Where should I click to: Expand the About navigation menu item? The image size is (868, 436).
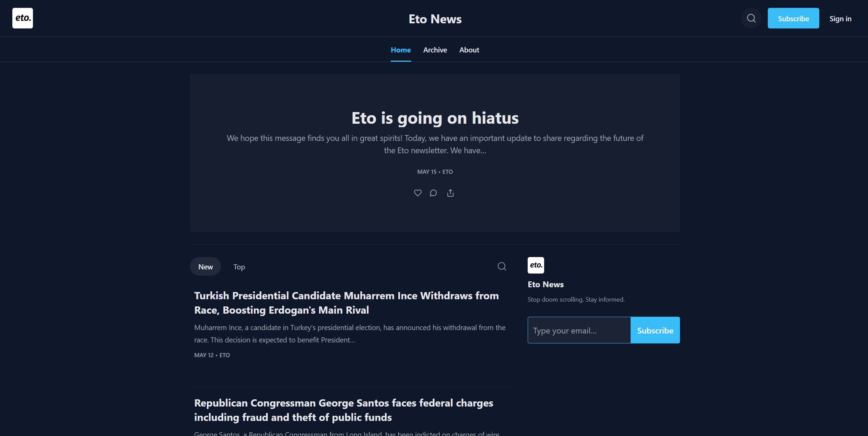(469, 49)
